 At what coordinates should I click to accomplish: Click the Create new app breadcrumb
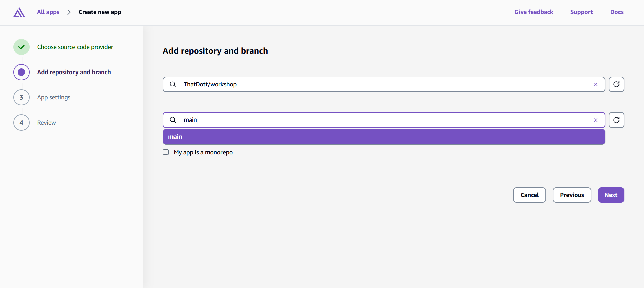click(x=100, y=12)
